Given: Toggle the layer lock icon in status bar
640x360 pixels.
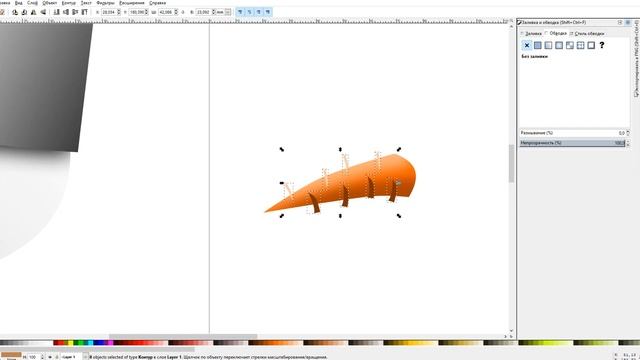Looking at the screenshot, I should point(56,357).
